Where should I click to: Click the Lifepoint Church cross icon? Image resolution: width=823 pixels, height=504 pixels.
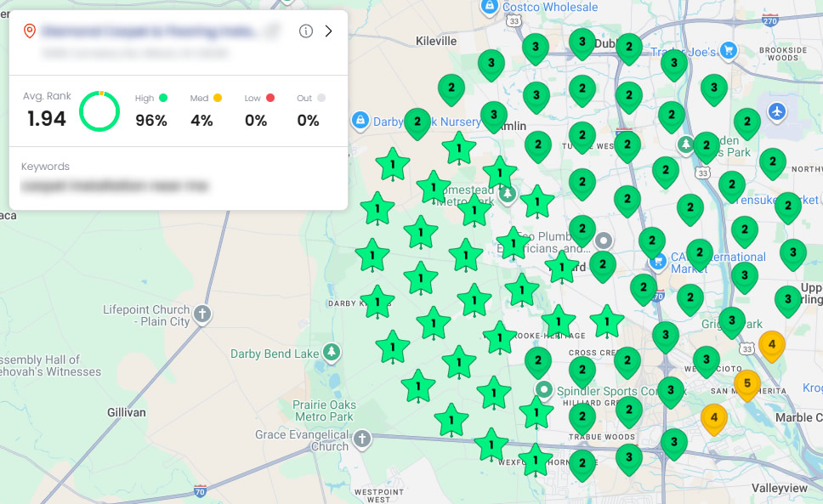pos(202,312)
